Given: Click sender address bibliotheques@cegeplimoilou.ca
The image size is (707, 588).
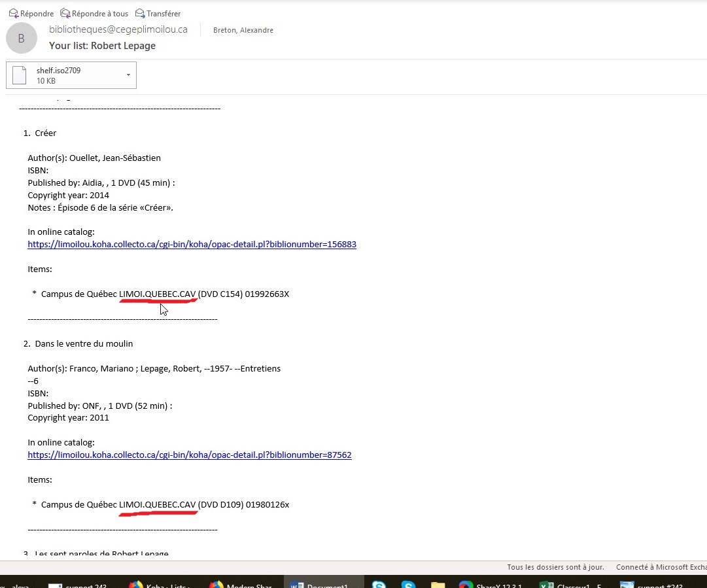Looking at the screenshot, I should pos(118,29).
